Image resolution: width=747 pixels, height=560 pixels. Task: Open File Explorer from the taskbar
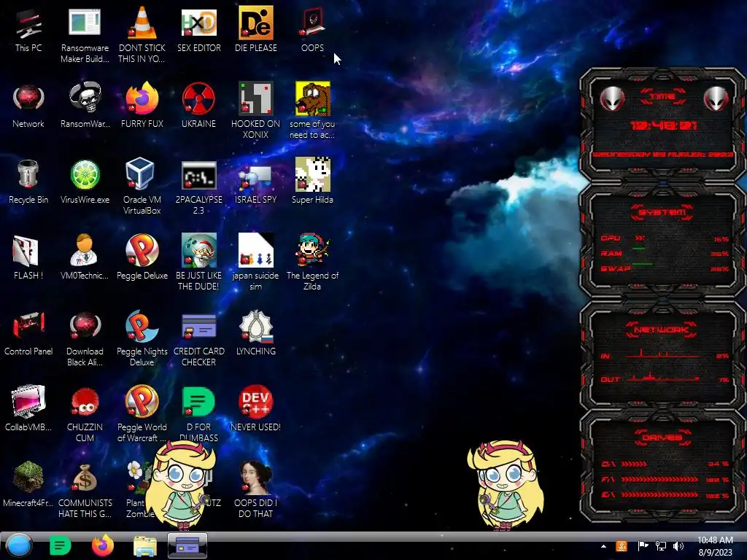(145, 546)
